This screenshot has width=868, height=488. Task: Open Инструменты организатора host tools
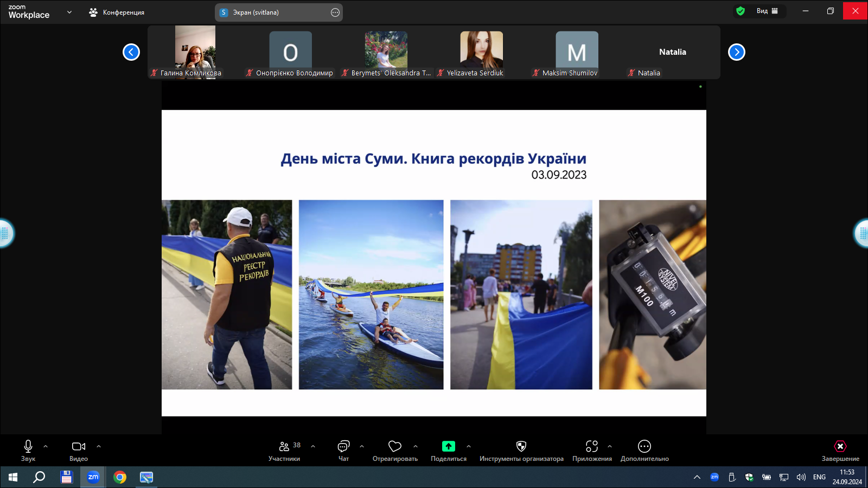[x=521, y=447]
